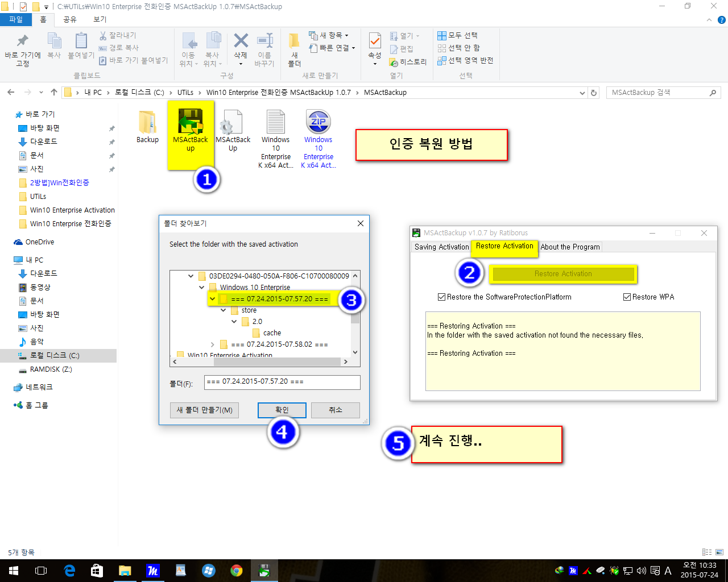
Task: Collapse the Windows 10 Enterprise tree node
Action: tap(201, 288)
